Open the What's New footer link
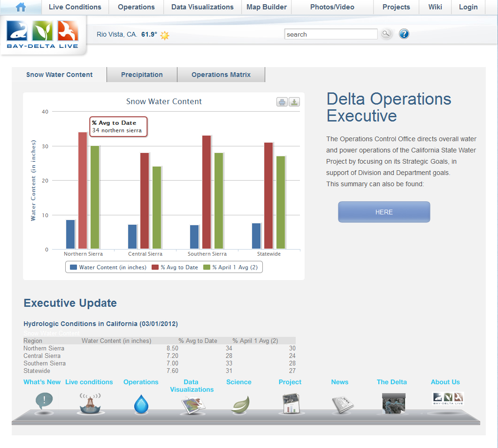Screen dimensions: 498x448 42,382
